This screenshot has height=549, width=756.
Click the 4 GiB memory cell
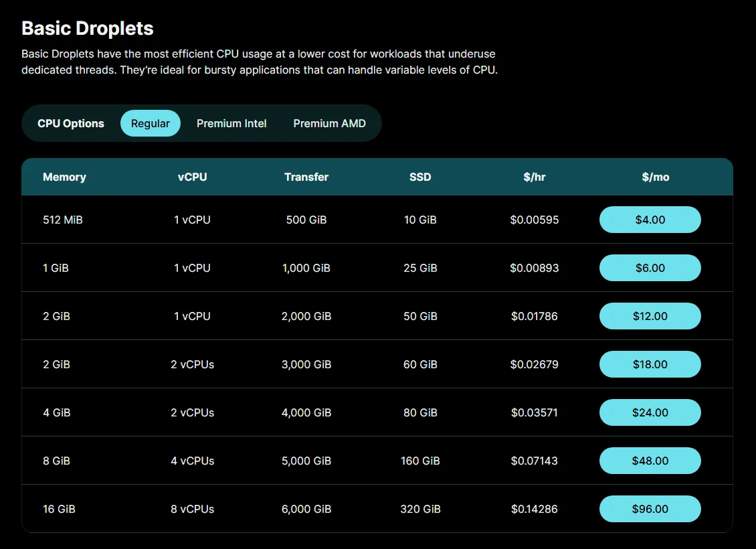(x=56, y=413)
